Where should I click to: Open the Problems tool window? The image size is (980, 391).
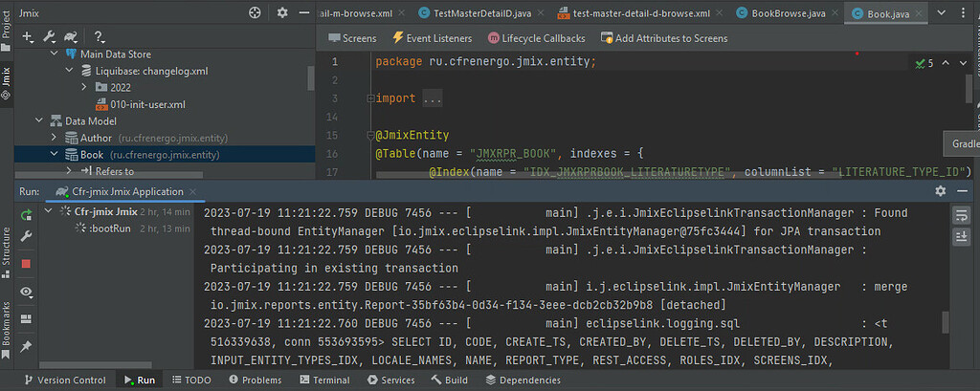255,380
